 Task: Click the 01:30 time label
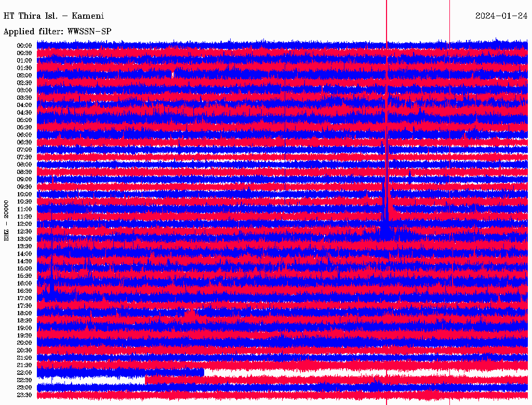click(24, 68)
